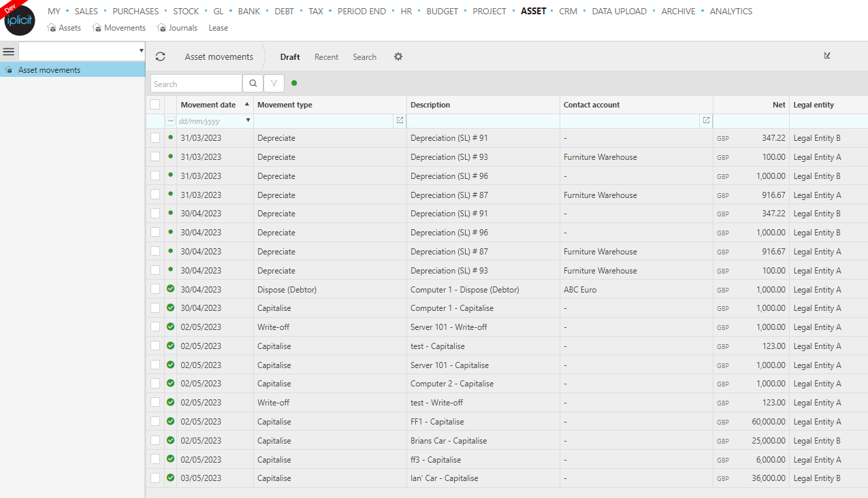Tick checkbox for FF1 - Capitalise row

(x=155, y=421)
